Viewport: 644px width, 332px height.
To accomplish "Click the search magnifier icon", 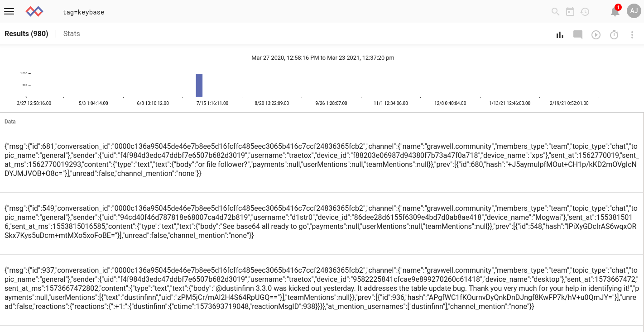I will [555, 12].
